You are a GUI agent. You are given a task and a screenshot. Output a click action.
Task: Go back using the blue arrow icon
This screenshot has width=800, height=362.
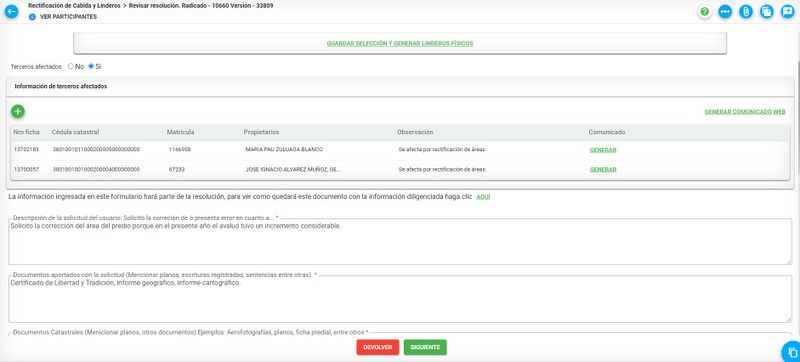pos(11,11)
